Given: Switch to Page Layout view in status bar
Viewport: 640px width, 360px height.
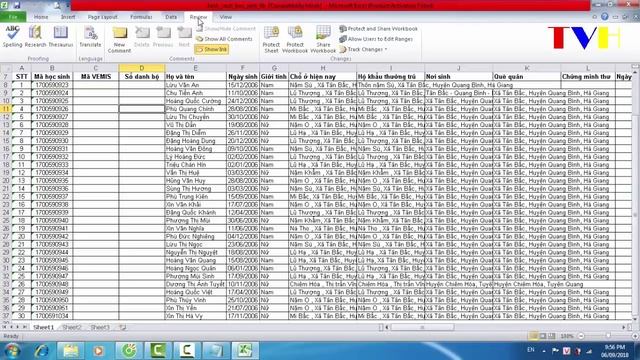Looking at the screenshot, I should [542, 336].
